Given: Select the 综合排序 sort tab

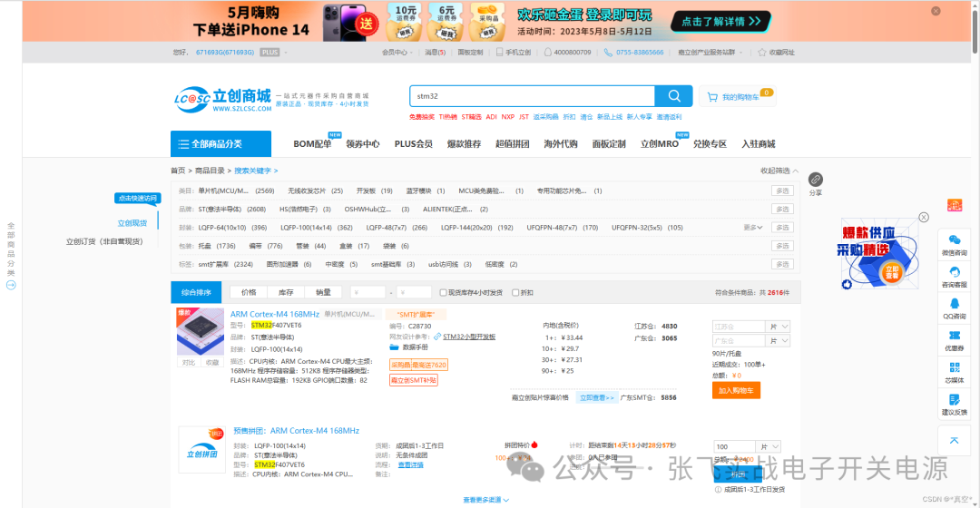Looking at the screenshot, I should point(196,292).
